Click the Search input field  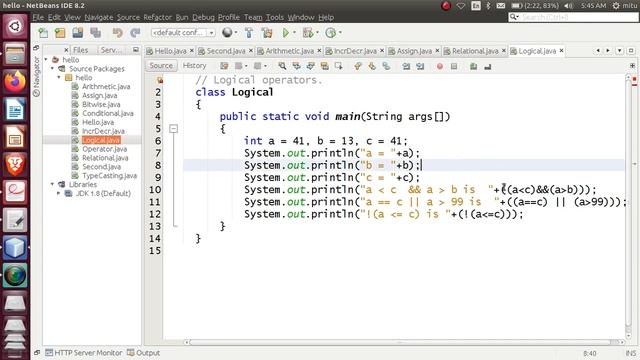(x=573, y=17)
